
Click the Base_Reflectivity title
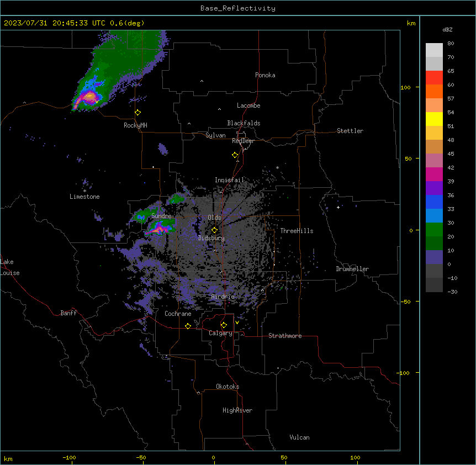(x=238, y=8)
